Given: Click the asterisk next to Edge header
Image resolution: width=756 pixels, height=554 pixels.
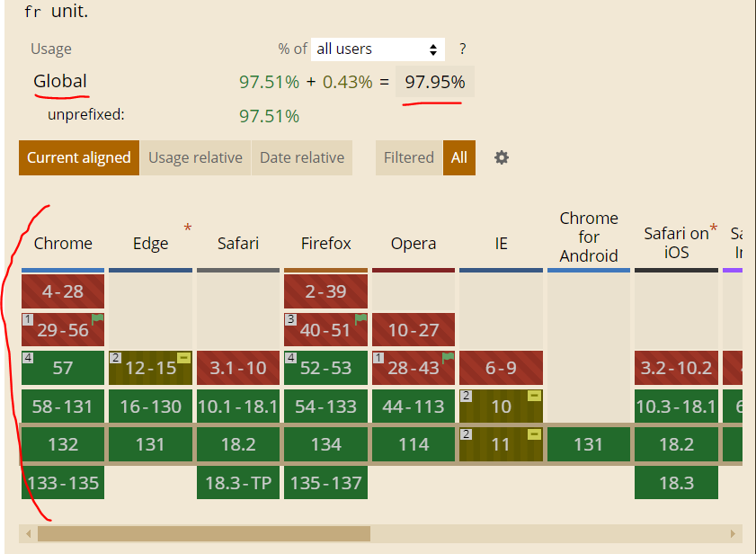Looking at the screenshot, I should pyautogui.click(x=188, y=228).
